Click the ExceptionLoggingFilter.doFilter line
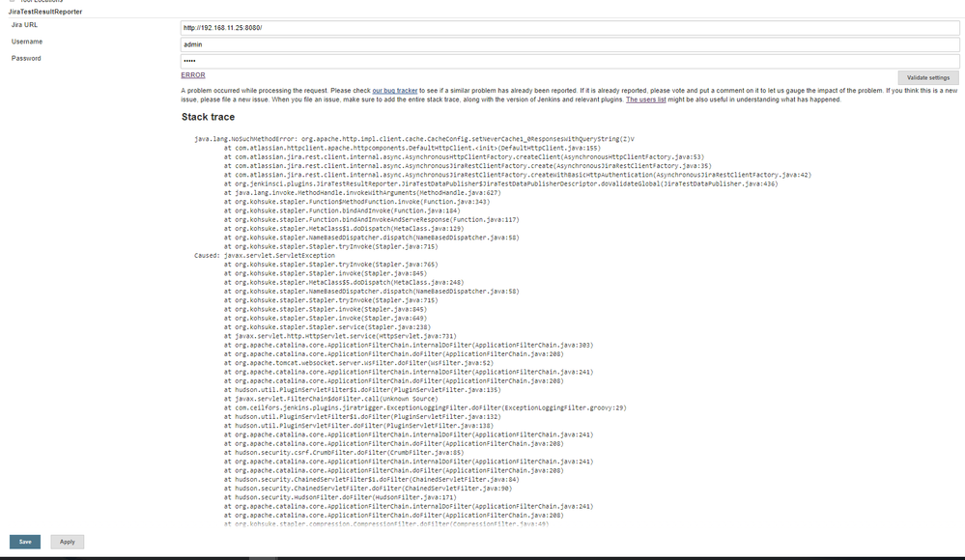Viewport: 965px width, 560px height. point(425,408)
